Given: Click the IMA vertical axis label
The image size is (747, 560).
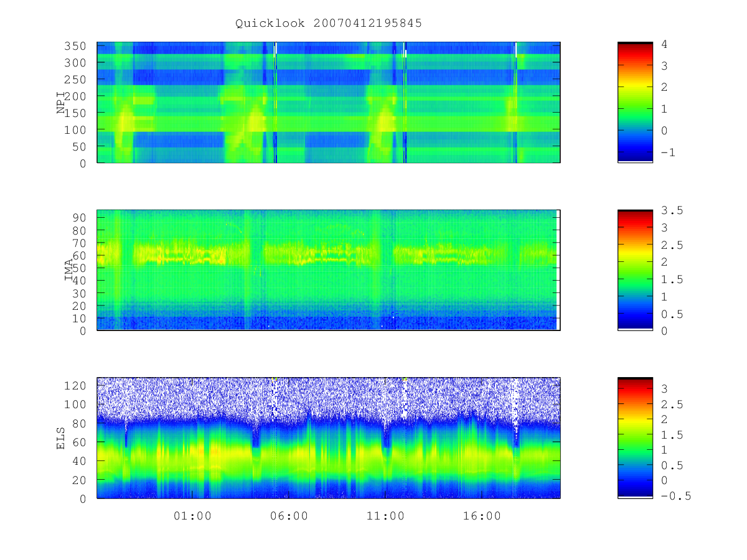Looking at the screenshot, I should coord(69,270).
